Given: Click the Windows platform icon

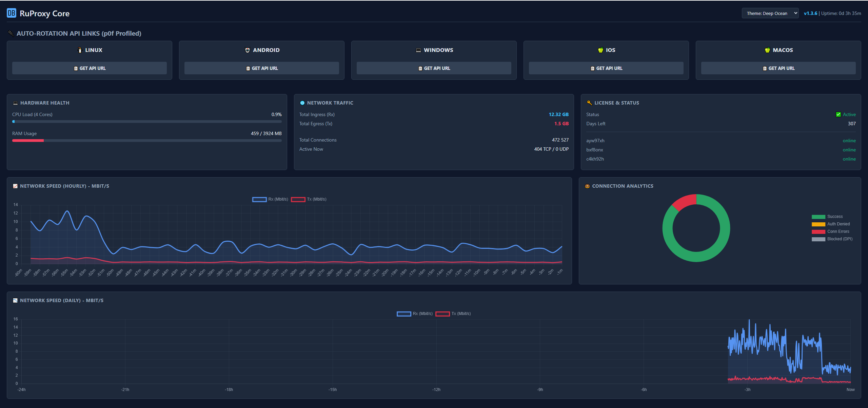Looking at the screenshot, I should tap(418, 50).
